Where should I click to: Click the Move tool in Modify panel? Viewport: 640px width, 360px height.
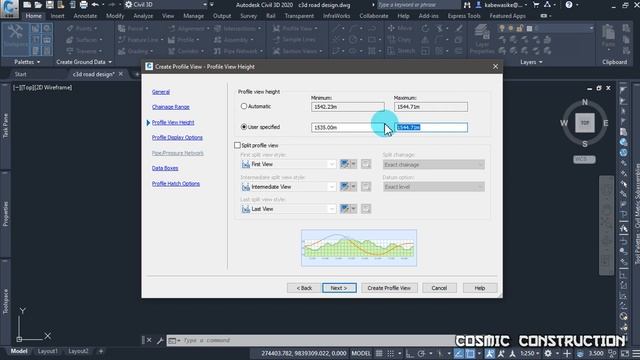coord(400,28)
